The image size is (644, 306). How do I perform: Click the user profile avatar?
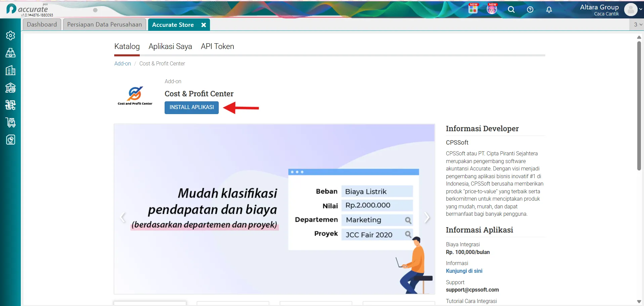[x=631, y=10]
